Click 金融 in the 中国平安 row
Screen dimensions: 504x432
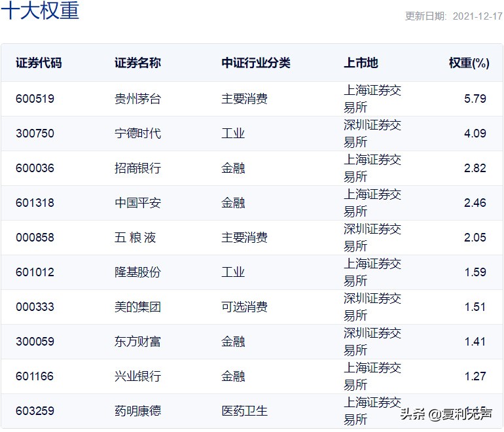point(233,203)
